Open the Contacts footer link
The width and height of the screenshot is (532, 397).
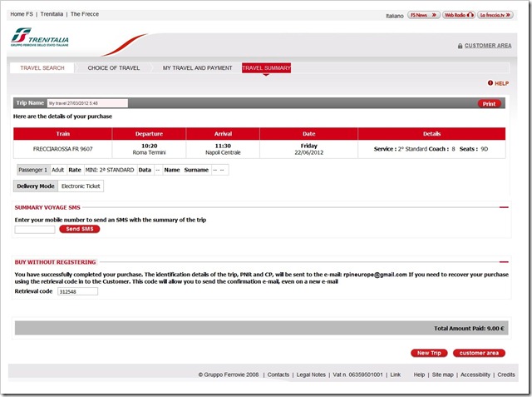[278, 375]
